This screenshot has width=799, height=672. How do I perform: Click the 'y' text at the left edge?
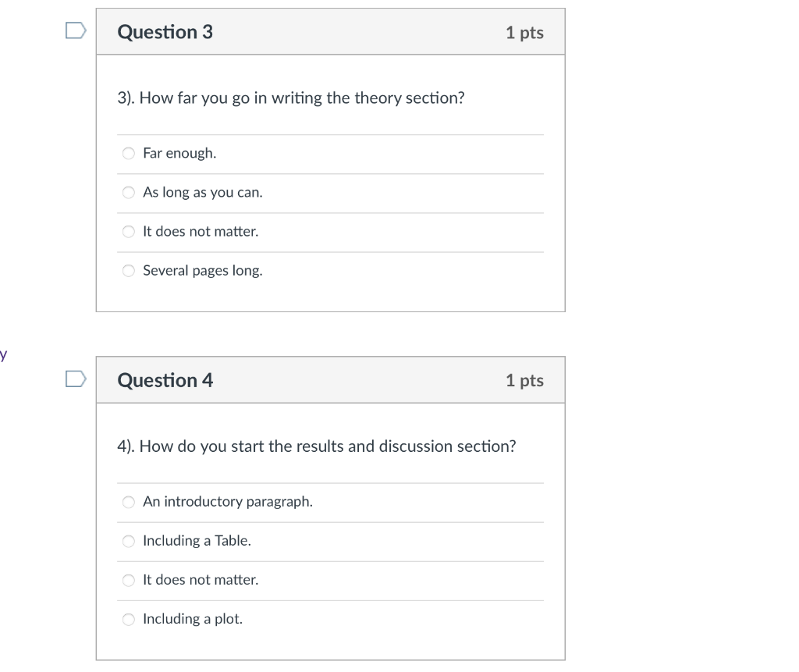point(4,355)
